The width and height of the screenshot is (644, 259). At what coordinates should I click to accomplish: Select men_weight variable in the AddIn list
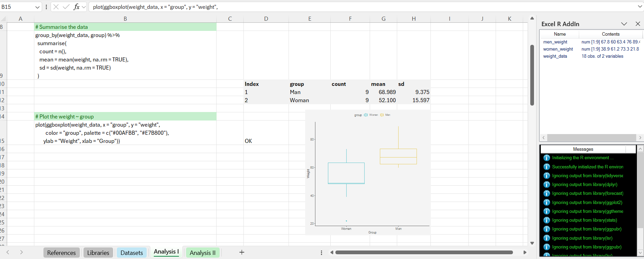(555, 42)
